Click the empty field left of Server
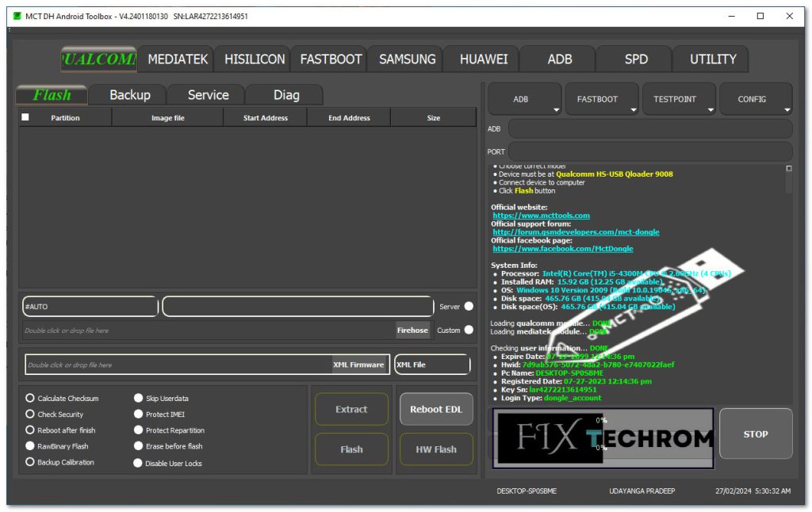The image size is (812, 512). 298,307
